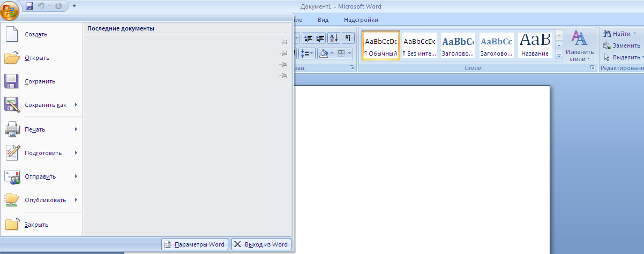The width and height of the screenshot is (644, 254).
Task: Choose Сохранить in the Office menu
Action: [42, 81]
